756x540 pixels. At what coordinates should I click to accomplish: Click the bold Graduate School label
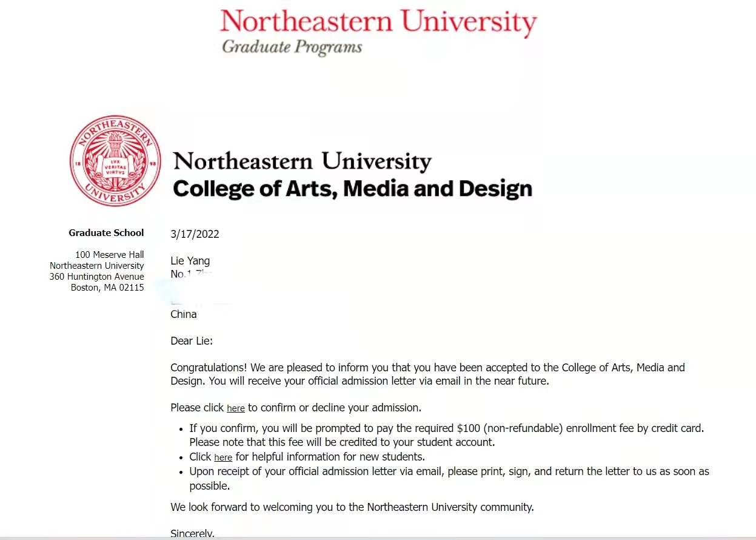click(x=106, y=233)
